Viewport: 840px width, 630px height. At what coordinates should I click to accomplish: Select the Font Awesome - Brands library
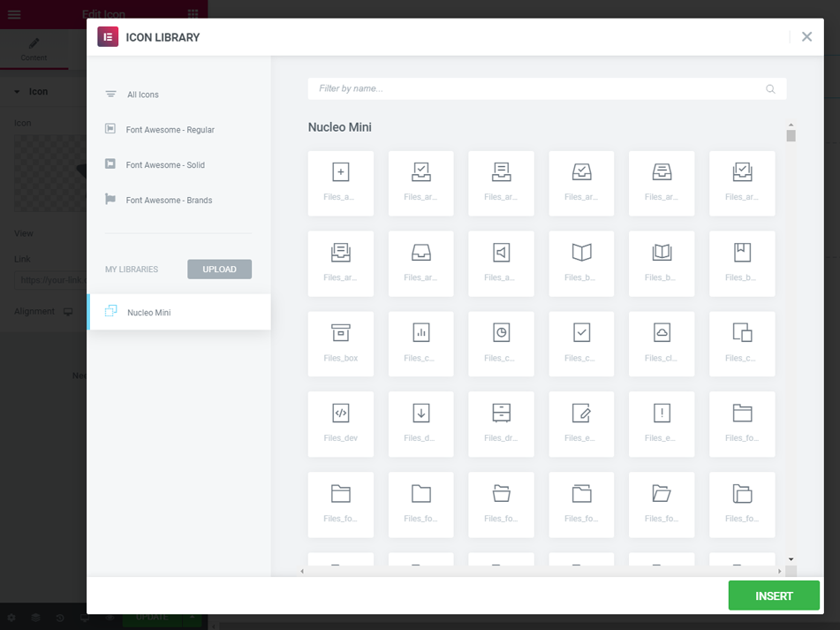point(170,200)
